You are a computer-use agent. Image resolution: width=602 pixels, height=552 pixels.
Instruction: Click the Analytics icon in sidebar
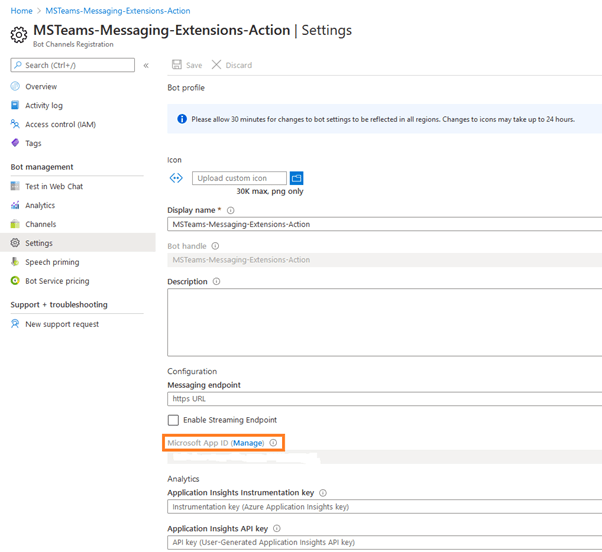tap(15, 205)
